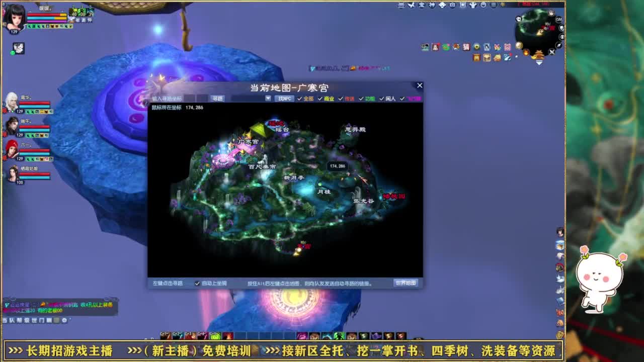Toggle the 自动上坐骑 auto-mount checkbox

(x=197, y=283)
